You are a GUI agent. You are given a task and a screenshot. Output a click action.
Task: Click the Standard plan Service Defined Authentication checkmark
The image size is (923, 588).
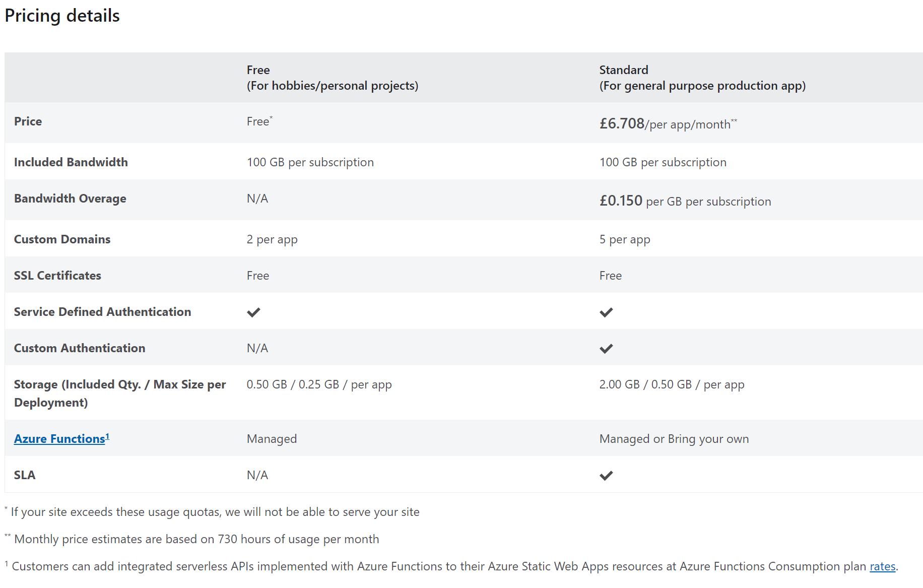pyautogui.click(x=606, y=312)
